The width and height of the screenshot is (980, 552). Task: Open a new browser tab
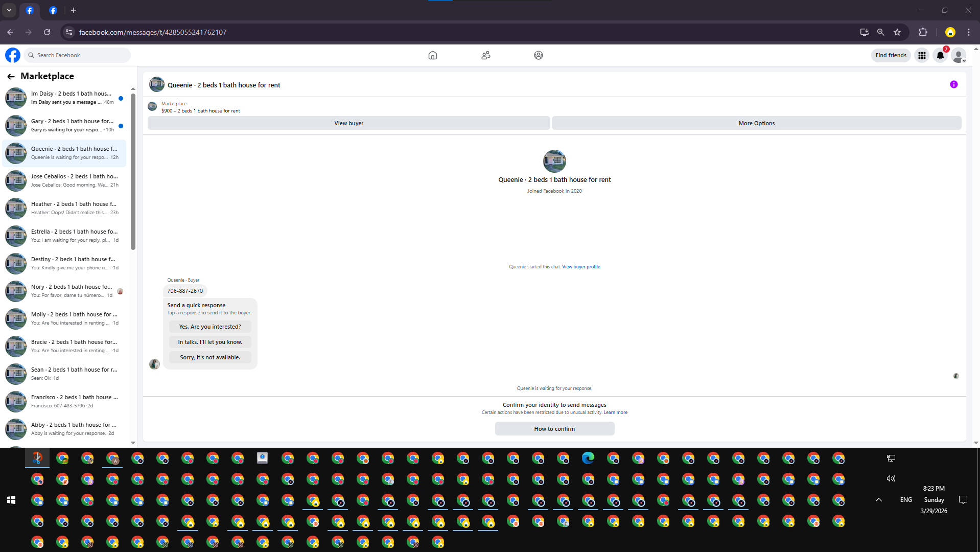tap(74, 10)
